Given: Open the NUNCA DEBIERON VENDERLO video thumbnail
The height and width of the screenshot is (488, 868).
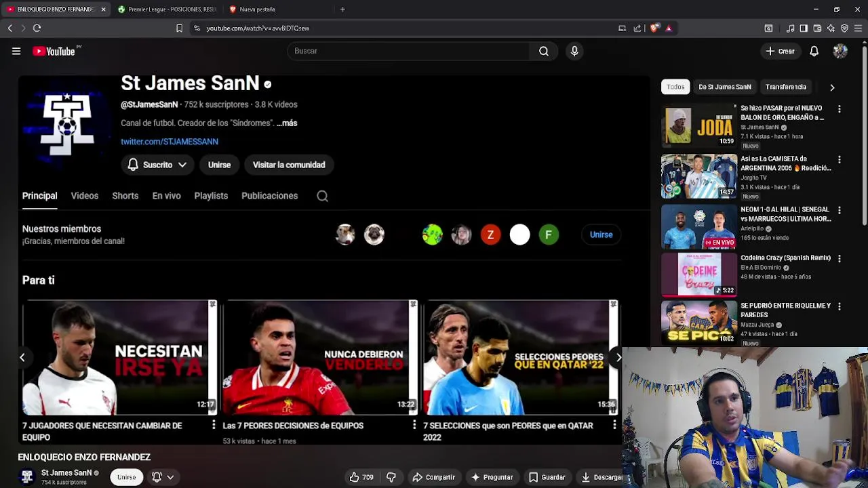Looking at the screenshot, I should (x=320, y=357).
